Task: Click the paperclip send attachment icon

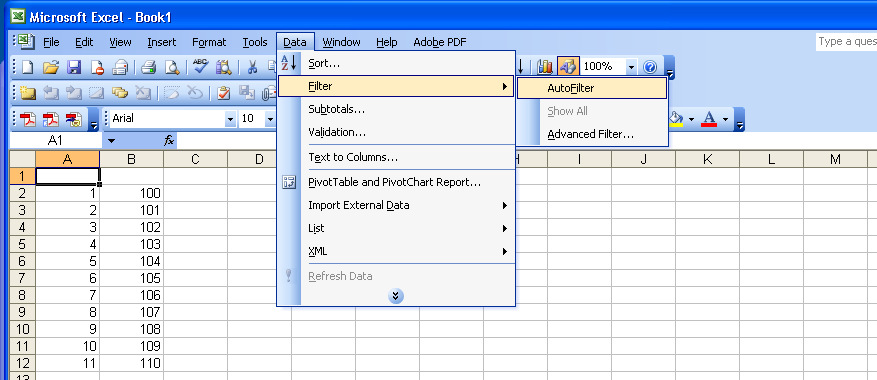Action: pyautogui.click(x=268, y=93)
